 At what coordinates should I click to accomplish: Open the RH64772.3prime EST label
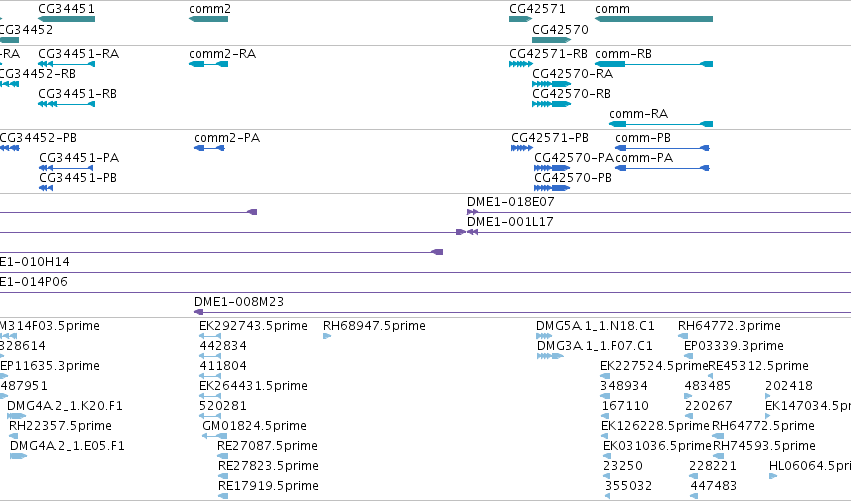click(729, 326)
